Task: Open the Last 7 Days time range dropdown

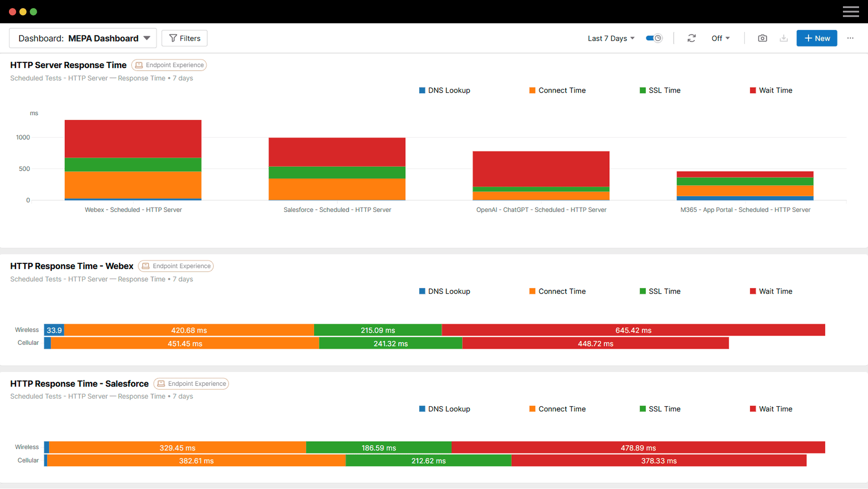Action: 611,38
